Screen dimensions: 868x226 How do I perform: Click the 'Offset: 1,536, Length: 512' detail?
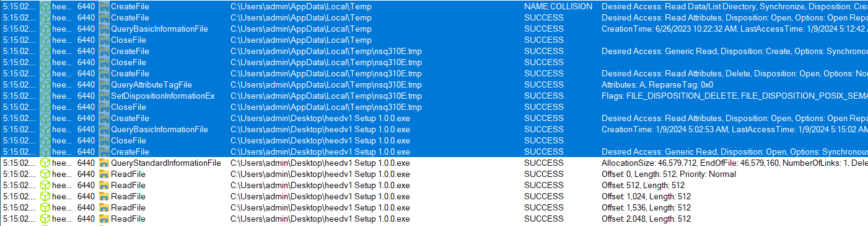click(646, 207)
